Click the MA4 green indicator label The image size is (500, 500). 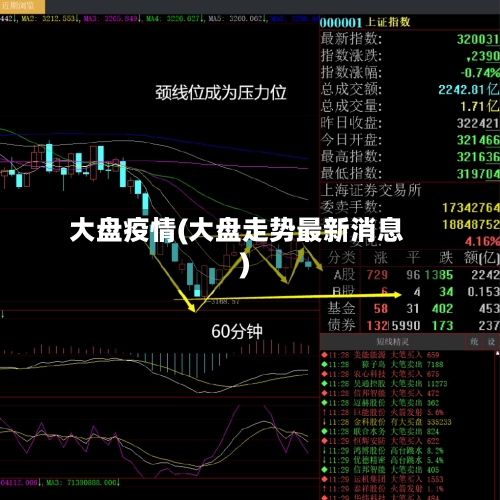click(175, 19)
